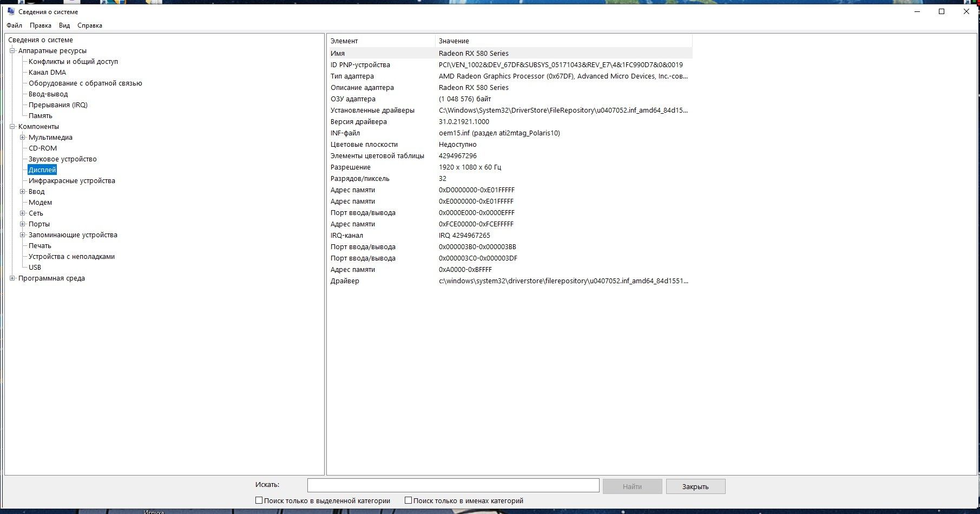This screenshot has width=980, height=514.
Task: Select Память tree item
Action: point(41,115)
